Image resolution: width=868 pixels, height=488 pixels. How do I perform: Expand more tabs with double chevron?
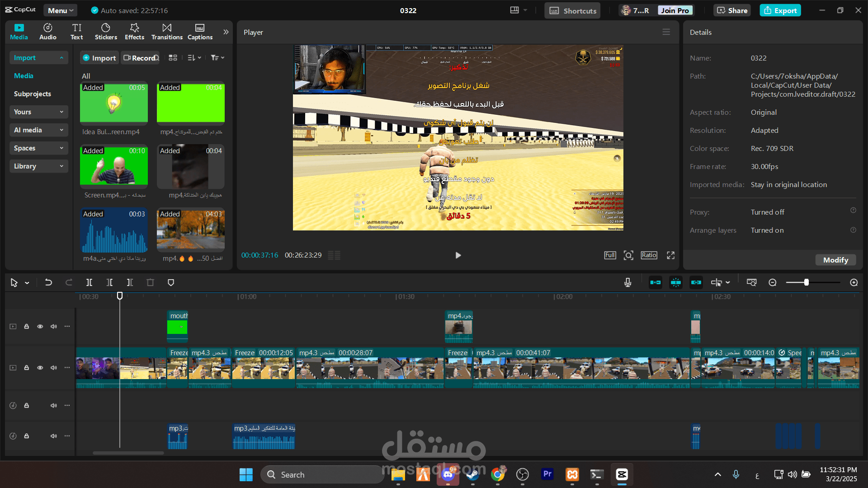tap(226, 32)
